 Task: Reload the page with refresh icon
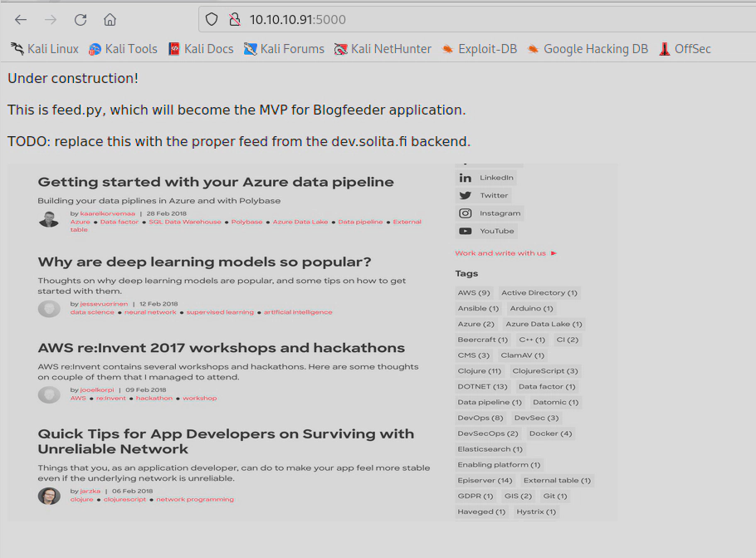coord(80,19)
